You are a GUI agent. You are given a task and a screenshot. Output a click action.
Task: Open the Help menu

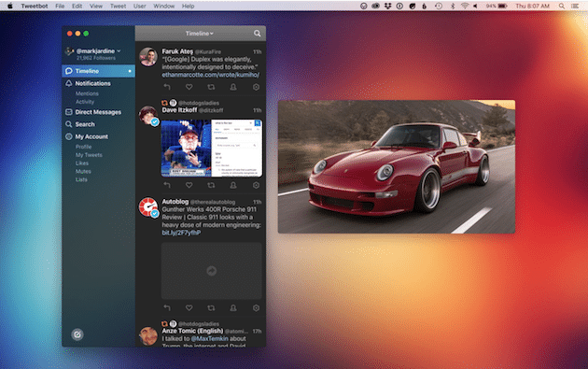[x=188, y=6]
